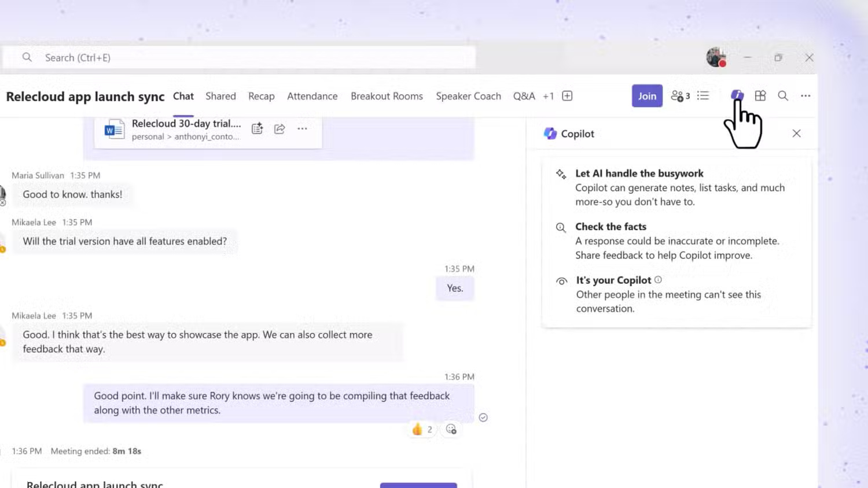
Task: Open the more options ellipsis in chat header
Action: pyautogui.click(x=806, y=96)
